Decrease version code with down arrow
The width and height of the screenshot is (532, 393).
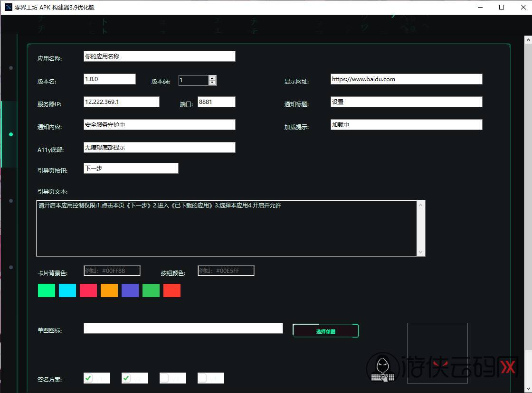pos(212,83)
